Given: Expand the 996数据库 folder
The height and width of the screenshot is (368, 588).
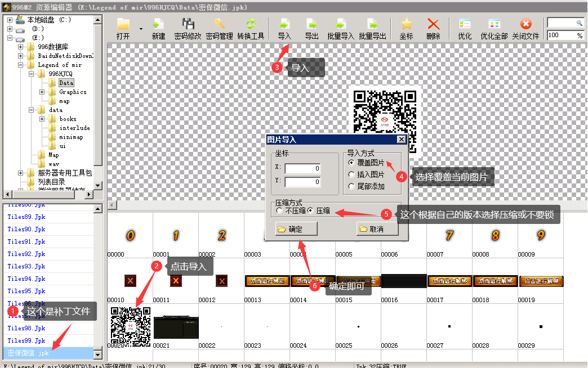Looking at the screenshot, I should coord(21,47).
